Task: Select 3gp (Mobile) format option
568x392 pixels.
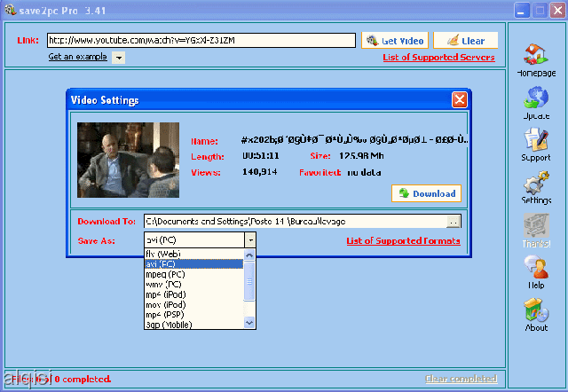Action: coord(193,325)
